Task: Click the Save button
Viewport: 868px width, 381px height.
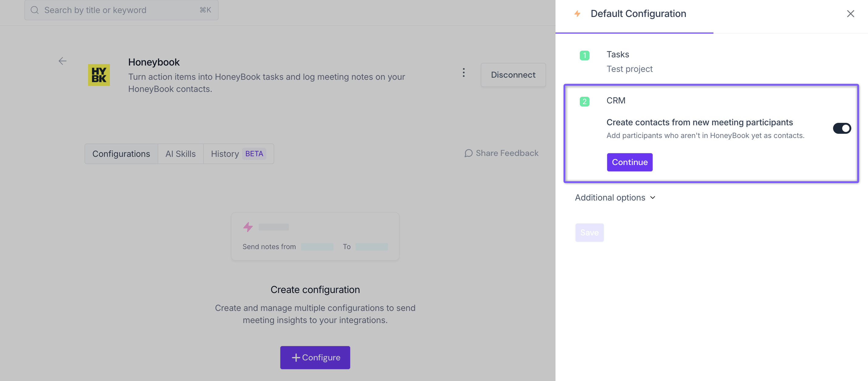Action: click(589, 233)
